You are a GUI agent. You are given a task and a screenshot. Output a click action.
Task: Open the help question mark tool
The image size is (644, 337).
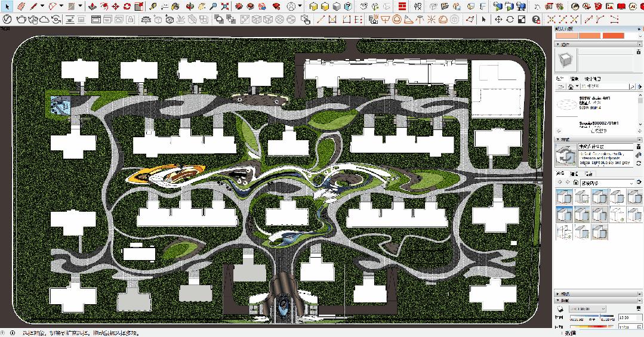point(535,19)
